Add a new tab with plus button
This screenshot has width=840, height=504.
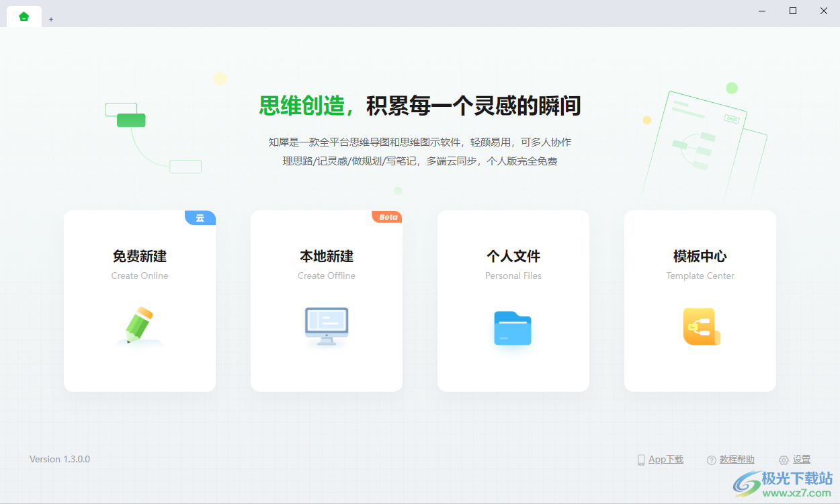pos(51,19)
